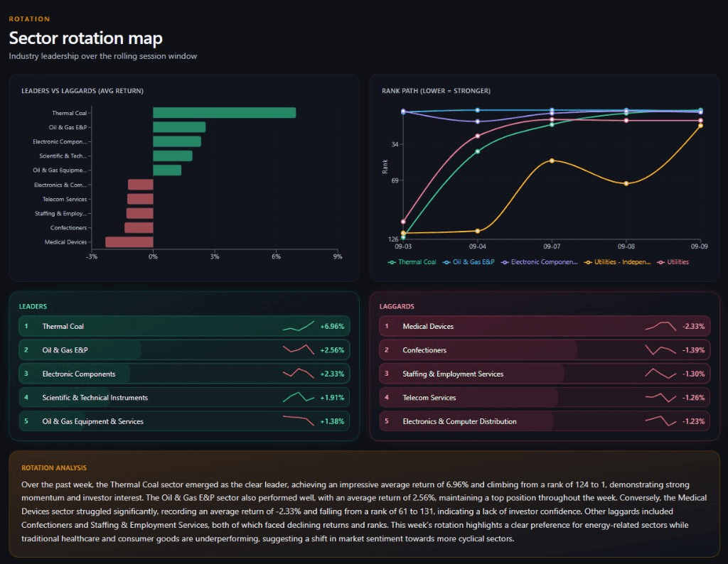Click the Oil & Gas Equipment sparkline
This screenshot has height=564, width=728.
coord(299,421)
